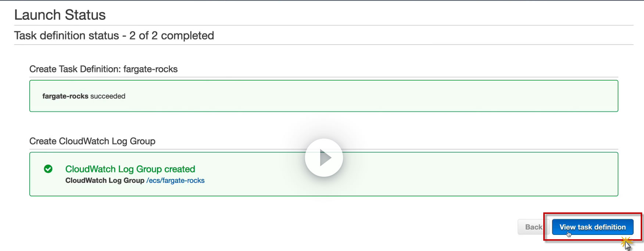Click the word 'succeeded' in the status box
This screenshot has width=644, height=251.
point(108,96)
